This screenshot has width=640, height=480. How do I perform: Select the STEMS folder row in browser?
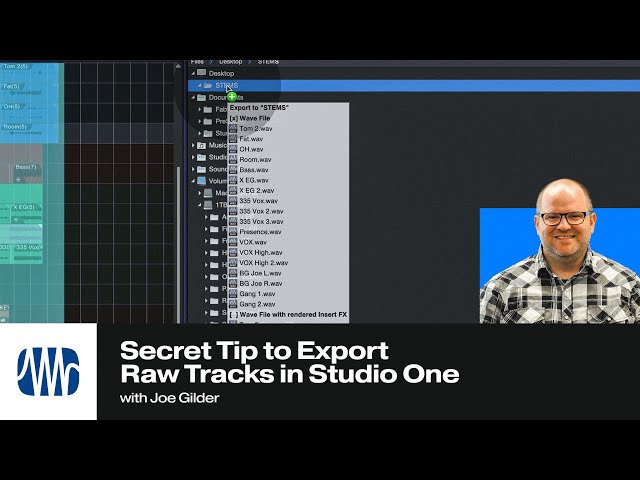coord(413,85)
